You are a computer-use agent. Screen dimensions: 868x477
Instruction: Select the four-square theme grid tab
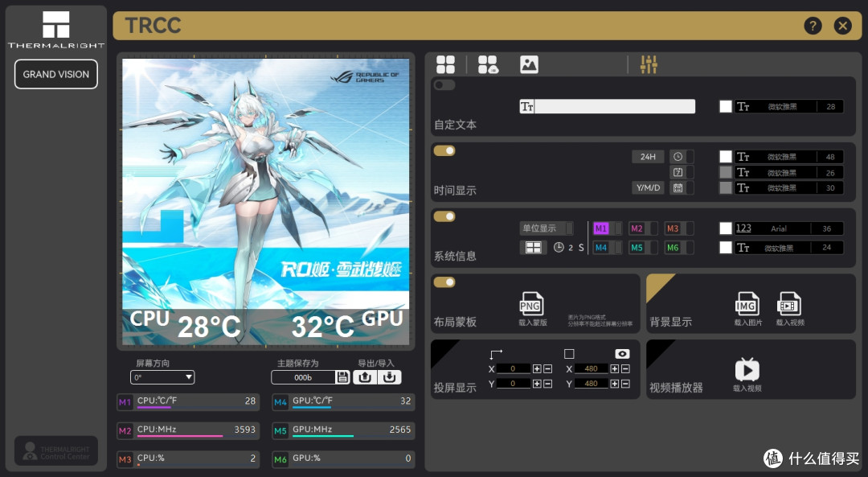point(445,64)
